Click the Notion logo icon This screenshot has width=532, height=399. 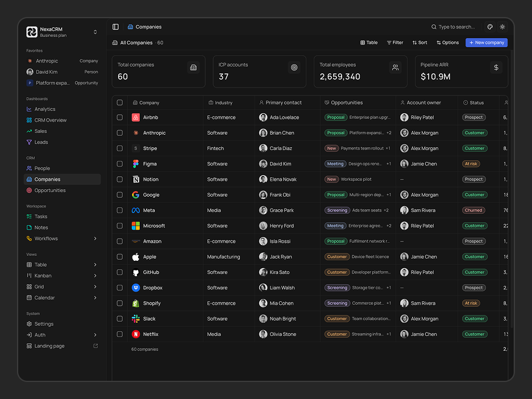[x=136, y=179]
